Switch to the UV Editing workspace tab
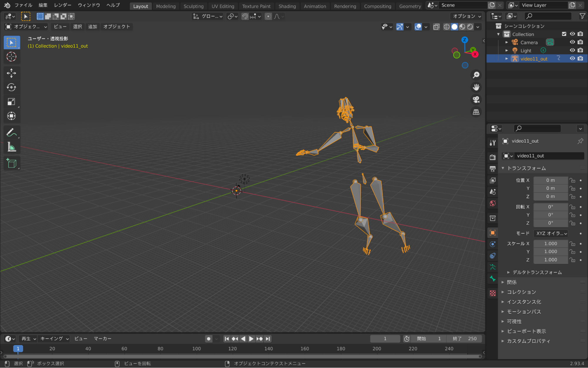This screenshot has height=368, width=588. (223, 6)
